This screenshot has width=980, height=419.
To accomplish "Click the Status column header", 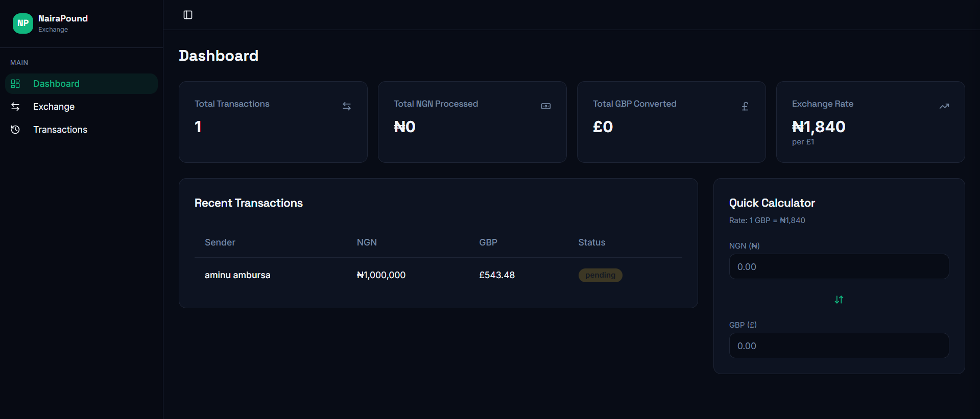I will point(591,242).
